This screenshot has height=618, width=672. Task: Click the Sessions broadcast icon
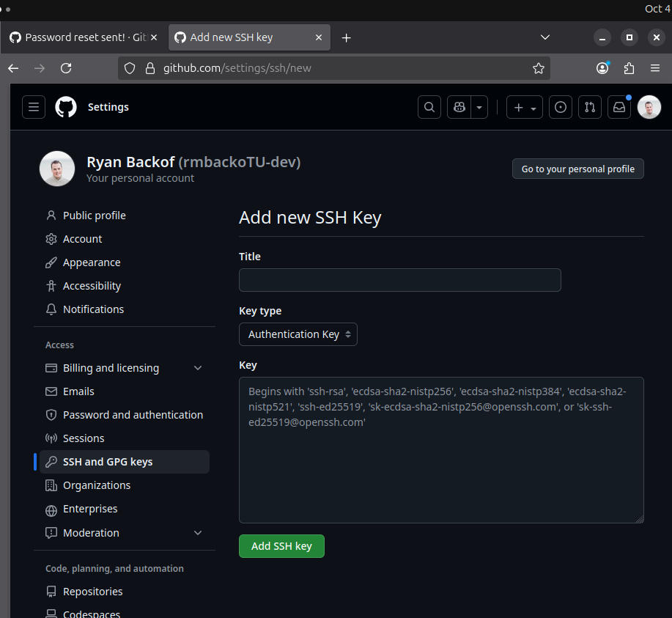point(51,438)
